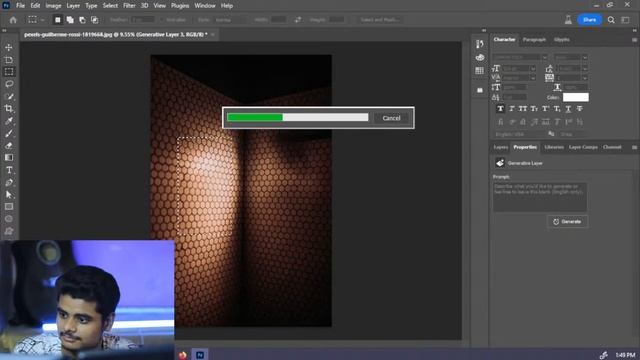Viewport: 640px width, 360px height.
Task: Select the Artboard tool
Action: point(9,60)
